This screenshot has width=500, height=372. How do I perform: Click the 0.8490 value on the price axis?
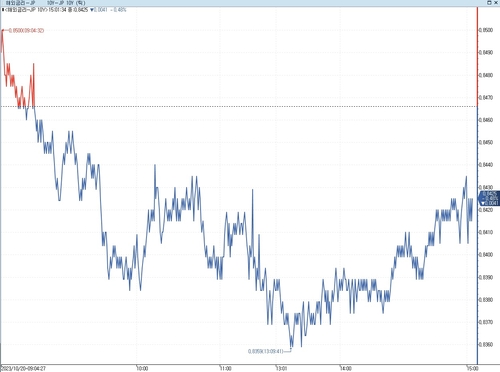click(x=486, y=53)
